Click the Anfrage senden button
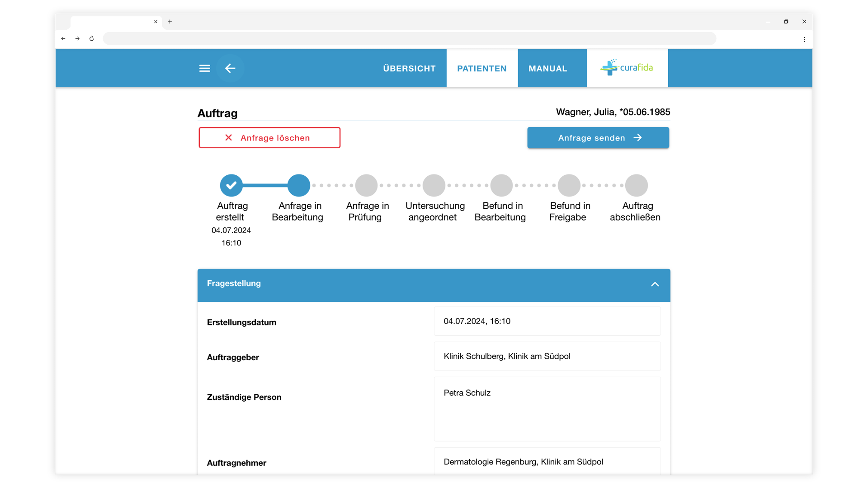Viewport: 868px width, 488px height. tap(598, 138)
